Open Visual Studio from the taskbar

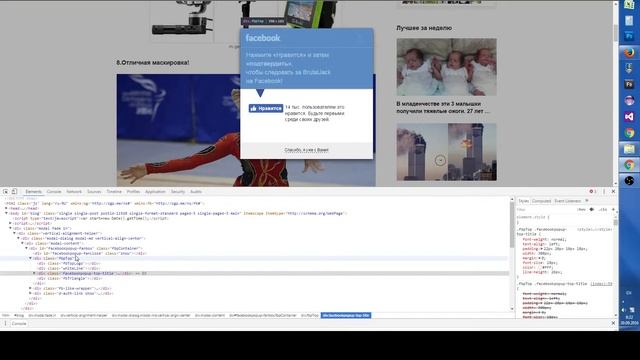click(629, 117)
